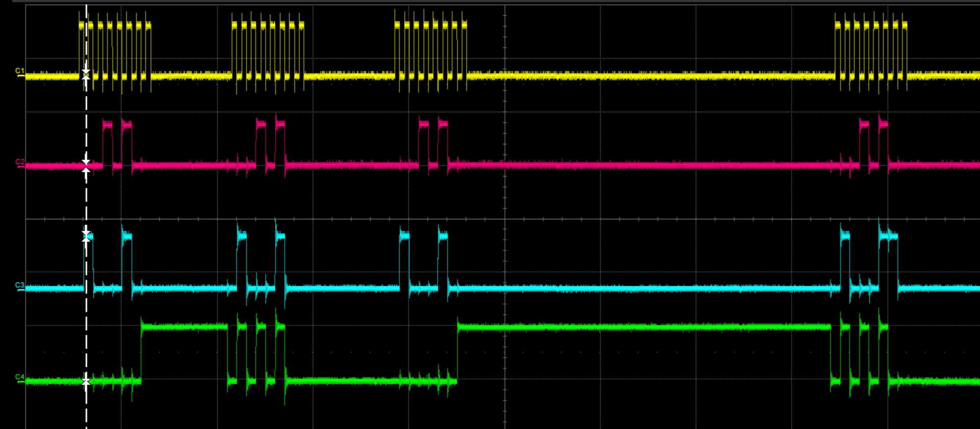The image size is (980, 429).
Task: Select the yellow C1 channel label
Action: coord(19,71)
